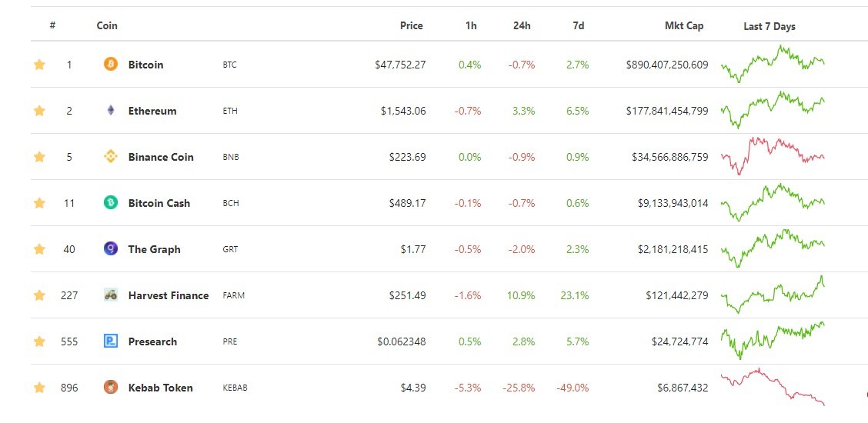Sort by the Mkt Cap header
868x423 pixels.
(x=684, y=25)
